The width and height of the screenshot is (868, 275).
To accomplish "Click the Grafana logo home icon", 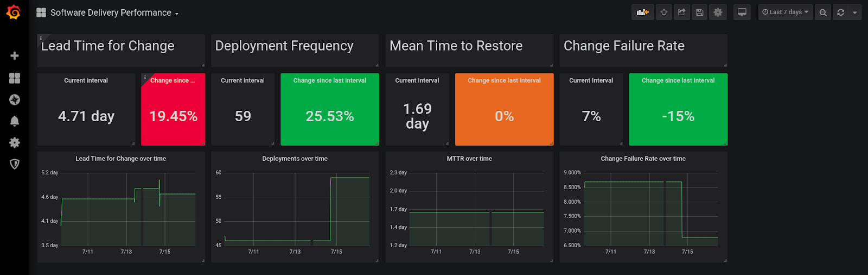I will 14,12.
